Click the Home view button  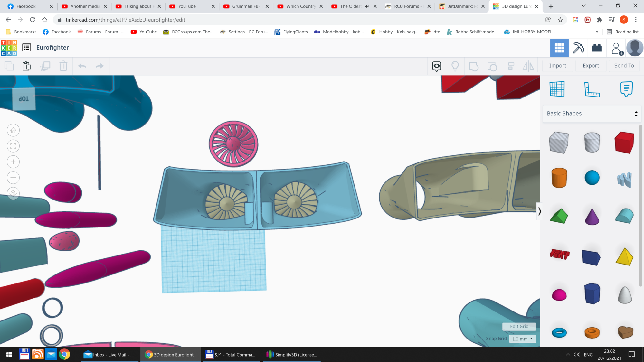coord(13,130)
